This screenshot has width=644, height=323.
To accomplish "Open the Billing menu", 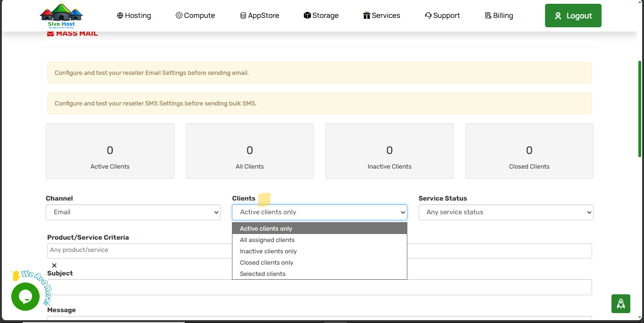I will tap(499, 16).
